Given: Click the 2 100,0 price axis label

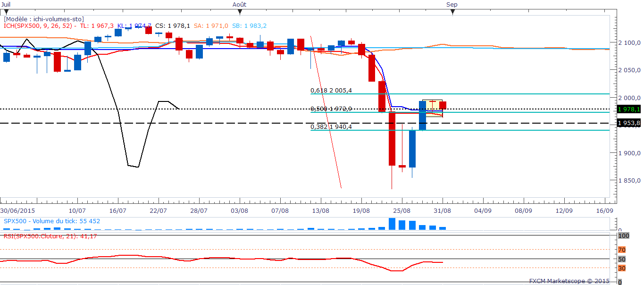Looking at the screenshot, I should point(629,43).
